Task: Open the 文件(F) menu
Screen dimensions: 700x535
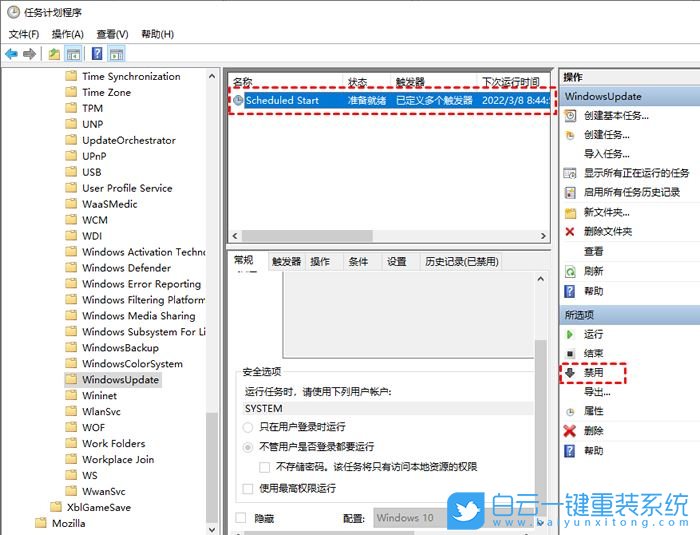Action: click(x=24, y=34)
